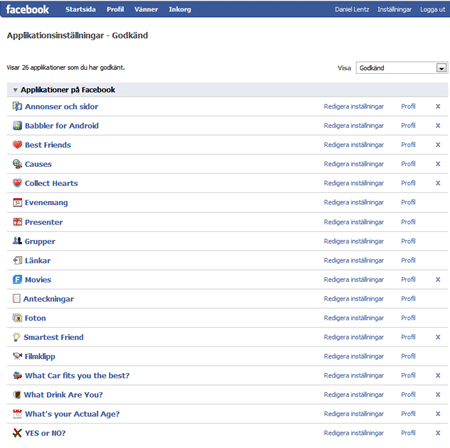Open Inställningar in the top bar
The height and width of the screenshot is (448, 450).
394,10
